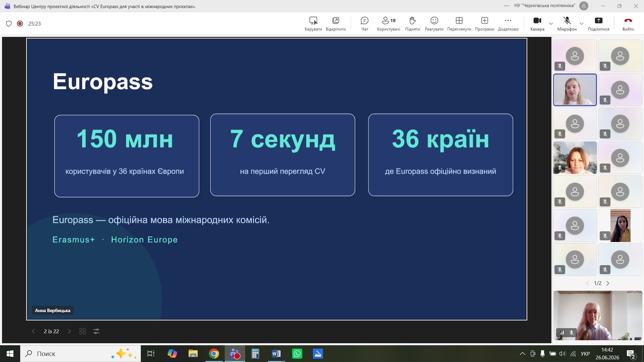This screenshot has width=644, height=362.
Task: Open File Explorer from the taskbar
Action: tap(193, 354)
